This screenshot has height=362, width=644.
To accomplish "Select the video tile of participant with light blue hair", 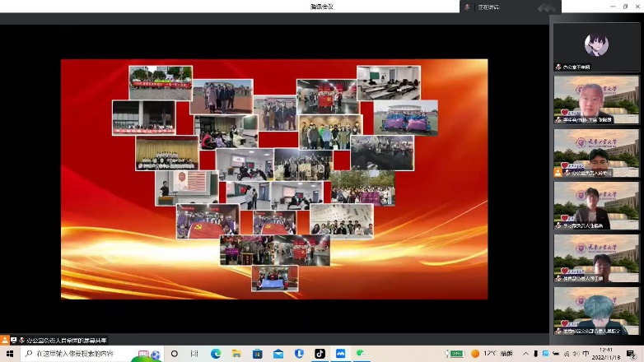I will (x=596, y=311).
